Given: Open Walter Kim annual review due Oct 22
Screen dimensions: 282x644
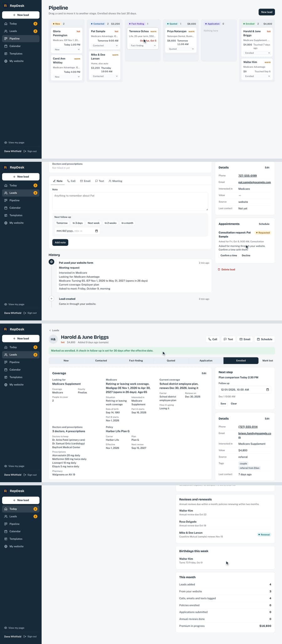Looking at the screenshot, I should pyautogui.click(x=225, y=512).
